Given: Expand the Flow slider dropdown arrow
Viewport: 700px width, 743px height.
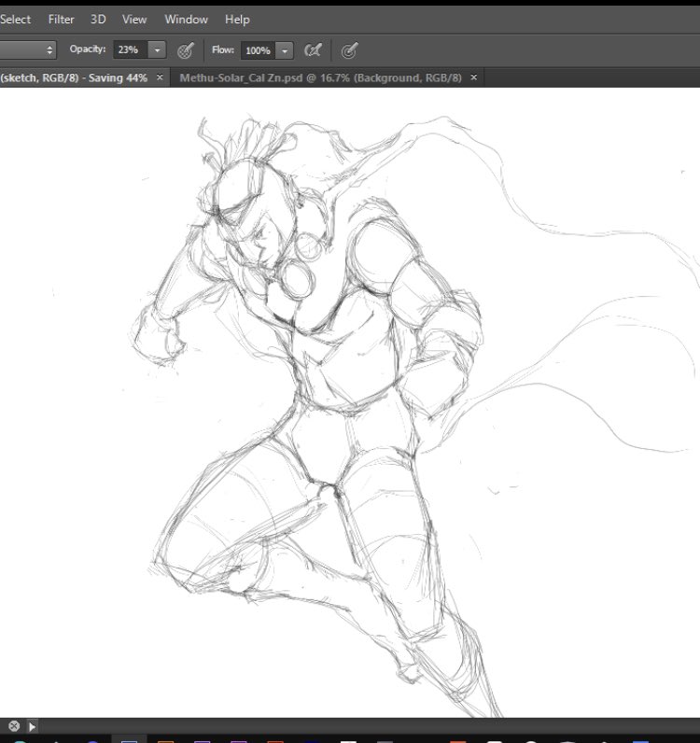Looking at the screenshot, I should point(285,50).
